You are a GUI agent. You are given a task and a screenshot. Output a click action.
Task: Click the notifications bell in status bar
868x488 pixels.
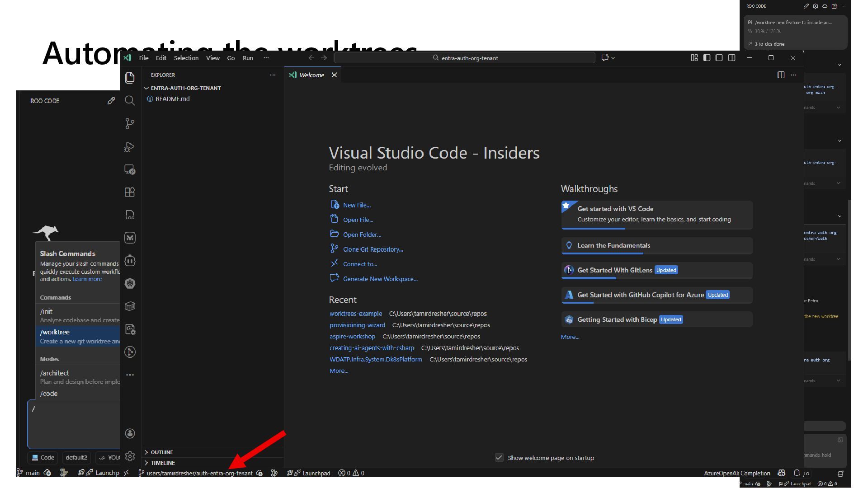coord(797,473)
